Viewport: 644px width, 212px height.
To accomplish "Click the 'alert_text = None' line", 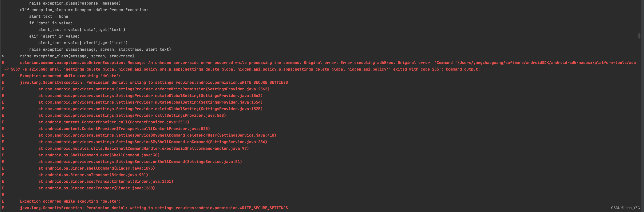I will click(49, 17).
